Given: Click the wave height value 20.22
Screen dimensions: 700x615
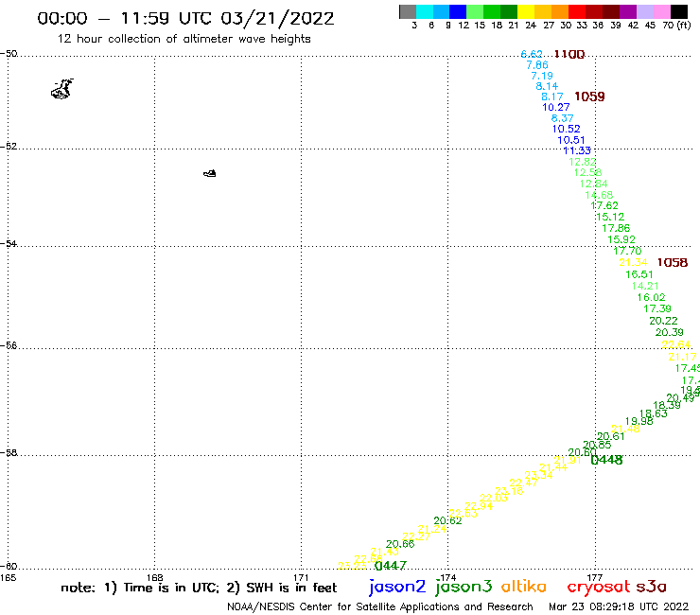Looking at the screenshot, I should pyautogui.click(x=663, y=321).
